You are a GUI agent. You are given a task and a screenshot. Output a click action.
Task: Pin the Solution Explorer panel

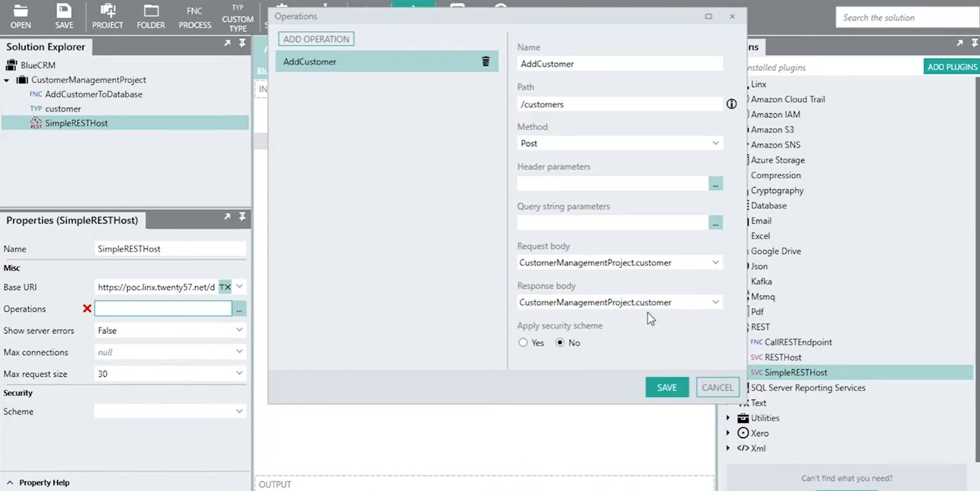(242, 43)
